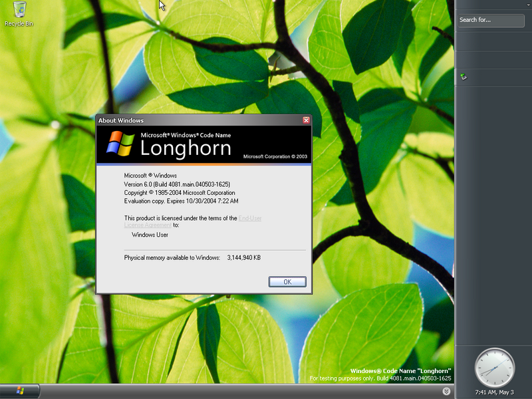Click the "7:41 AM, May 3" date text

[x=494, y=392]
